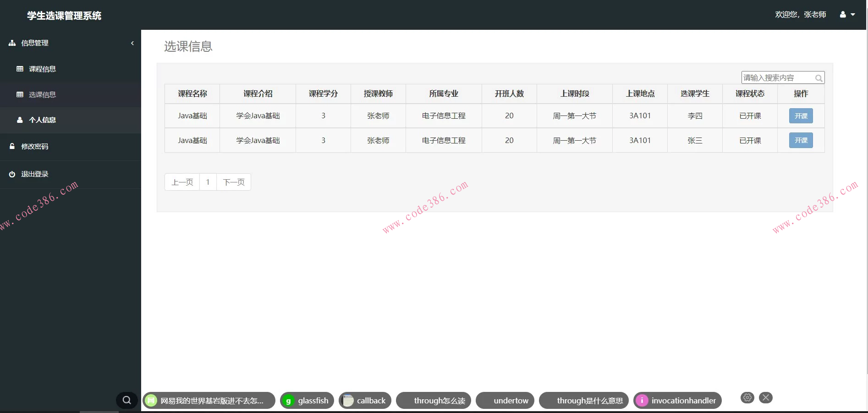Click the user avatar icon at top right

click(842, 14)
